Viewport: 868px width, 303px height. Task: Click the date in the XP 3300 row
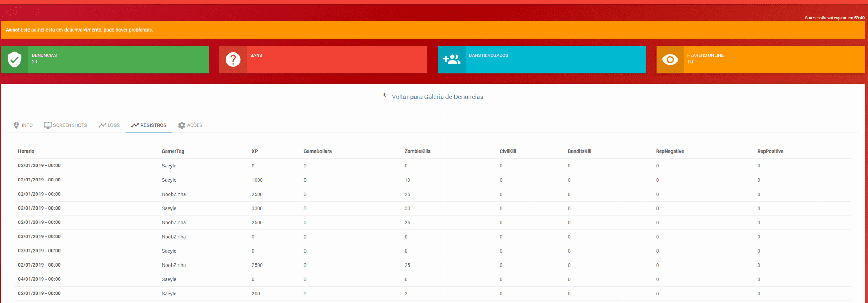point(39,208)
